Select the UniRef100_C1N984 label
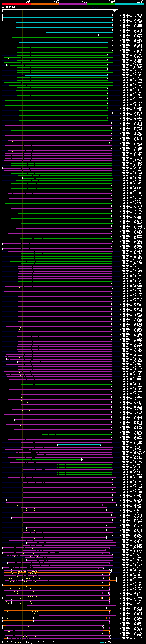 pos(131,30)
